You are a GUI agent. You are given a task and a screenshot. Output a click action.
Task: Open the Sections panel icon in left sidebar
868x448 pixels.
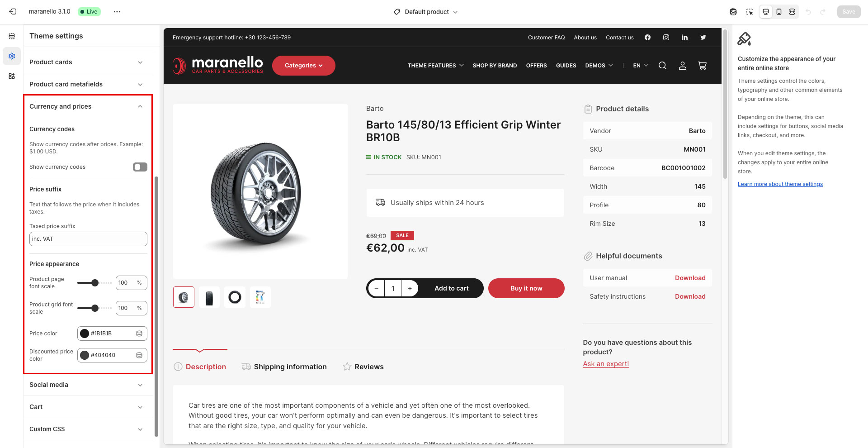[x=12, y=36]
